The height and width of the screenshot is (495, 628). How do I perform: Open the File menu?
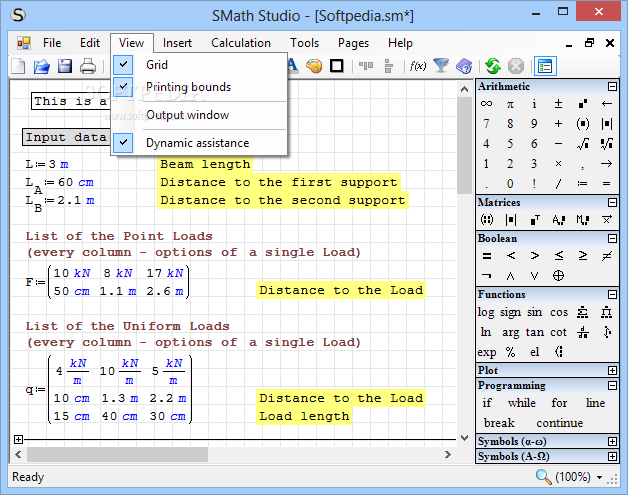pos(52,43)
